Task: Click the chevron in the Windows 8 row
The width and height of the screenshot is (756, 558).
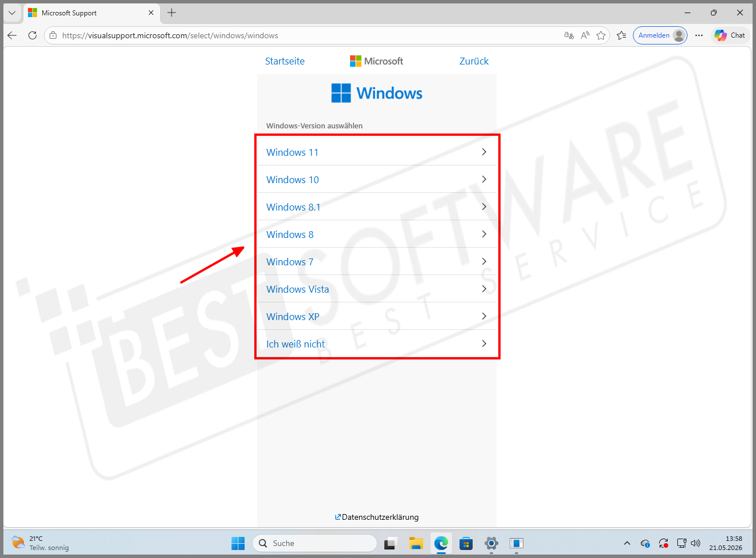Action: coord(484,234)
